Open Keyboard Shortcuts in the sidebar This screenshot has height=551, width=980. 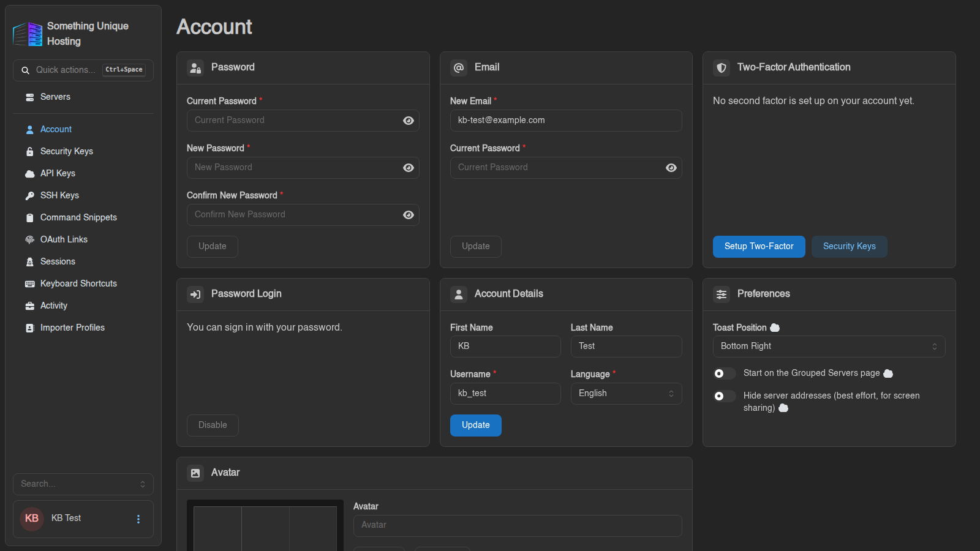pyautogui.click(x=83, y=284)
